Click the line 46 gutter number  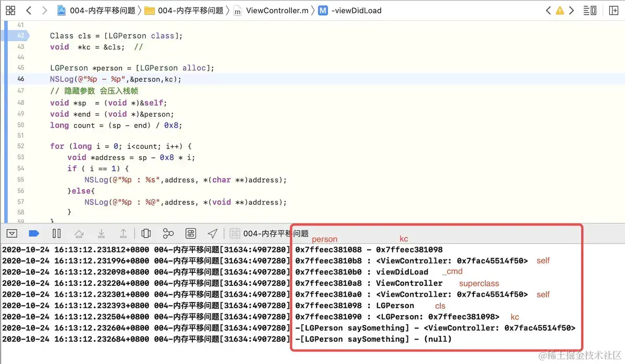pyautogui.click(x=20, y=79)
